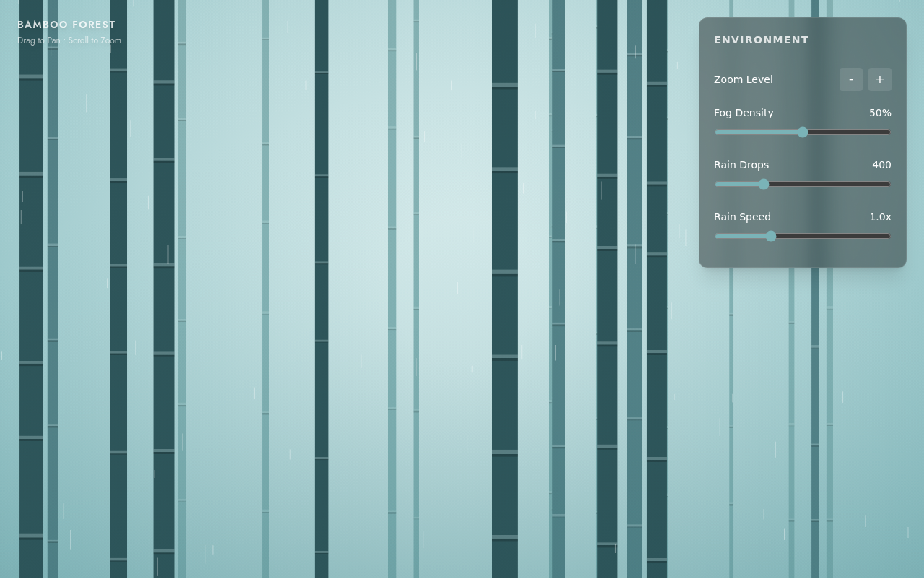Click the zoom out minus button
924x578 pixels.
851,79
